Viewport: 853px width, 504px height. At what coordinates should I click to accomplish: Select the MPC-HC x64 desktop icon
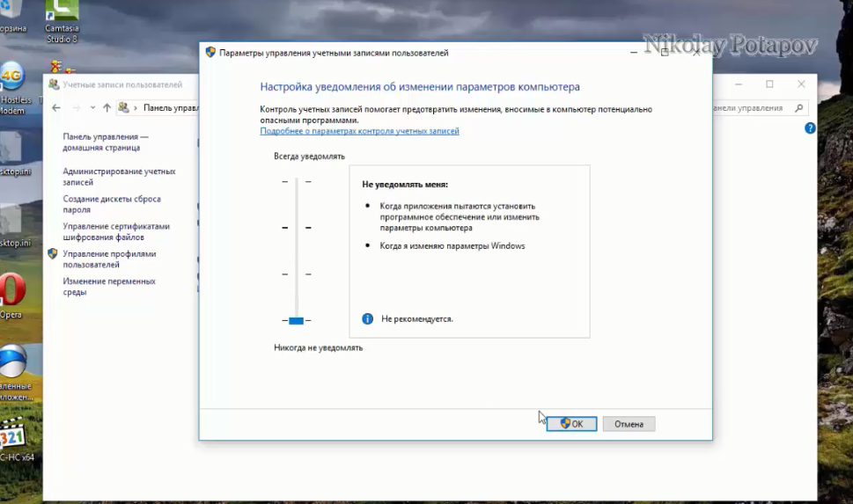[15, 439]
